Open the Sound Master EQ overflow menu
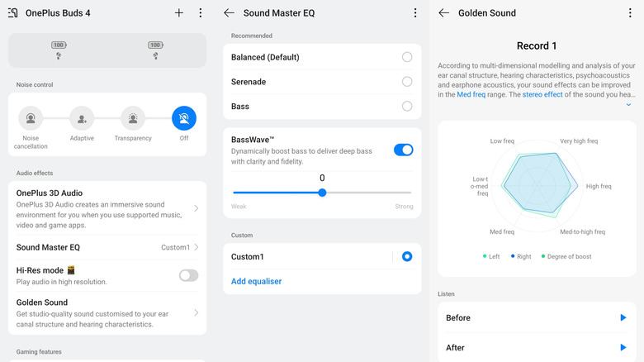 415,12
